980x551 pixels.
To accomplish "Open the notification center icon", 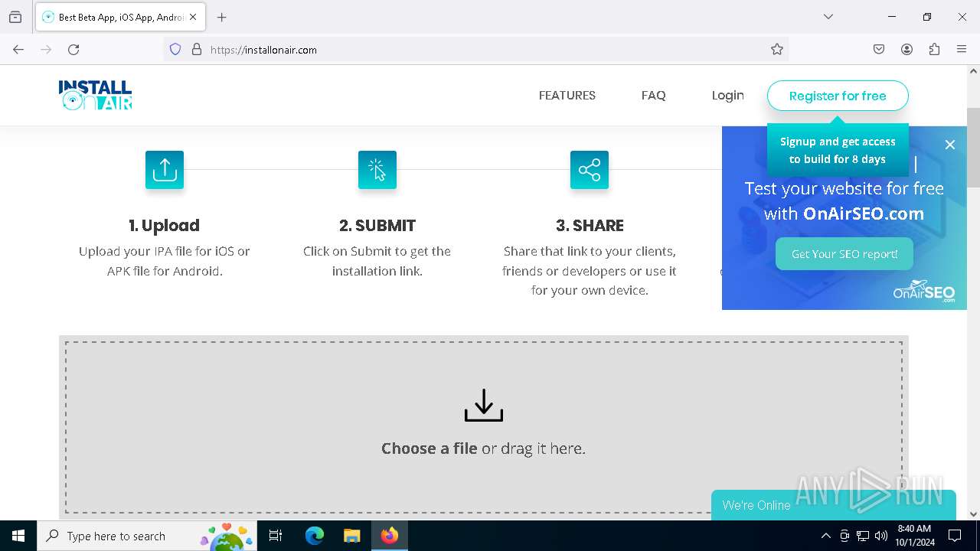I will click(x=955, y=536).
